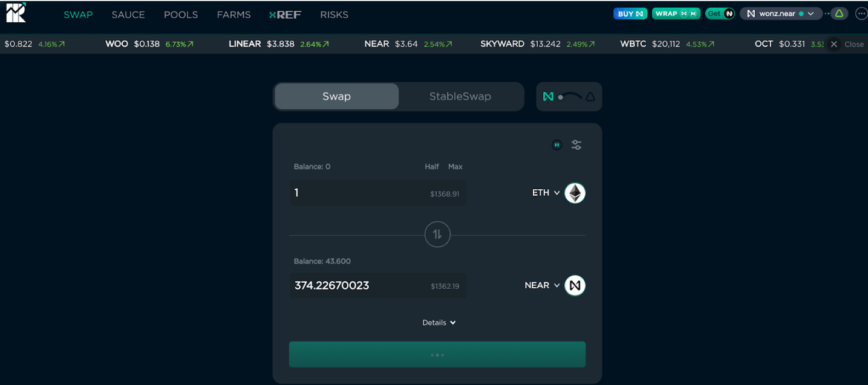Image resolution: width=868 pixels, height=385 pixels.
Task: Open the SWAP navigation tab
Action: (78, 15)
